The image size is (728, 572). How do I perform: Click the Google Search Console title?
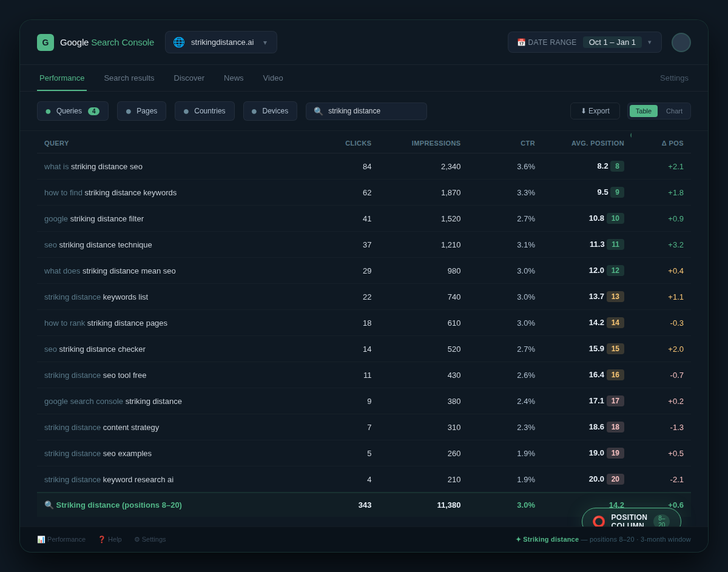(107, 42)
